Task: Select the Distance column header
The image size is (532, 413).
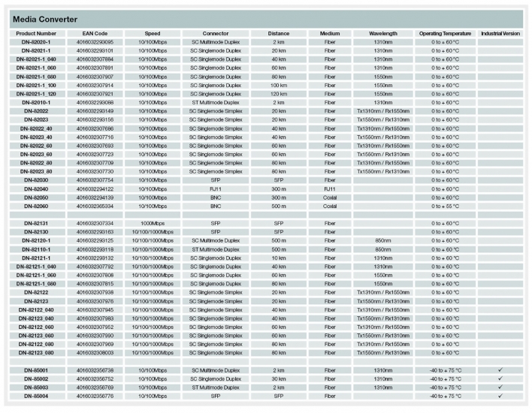Action: (278, 34)
